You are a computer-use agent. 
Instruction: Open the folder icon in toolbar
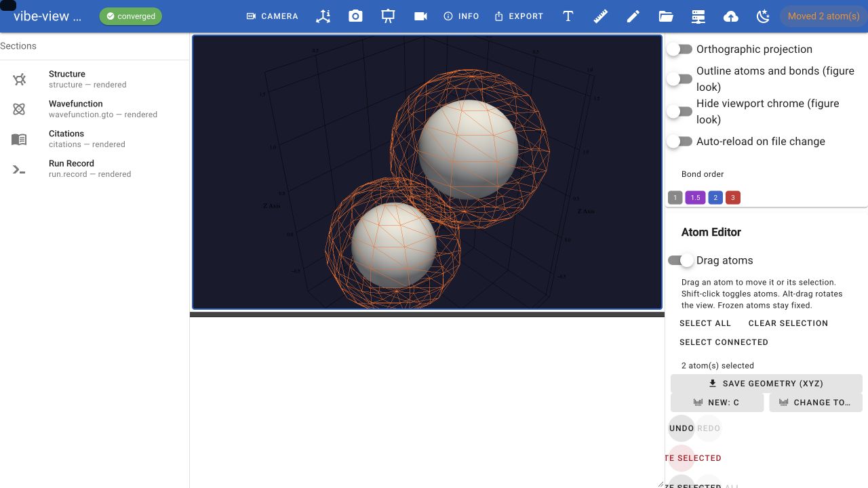pyautogui.click(x=666, y=16)
